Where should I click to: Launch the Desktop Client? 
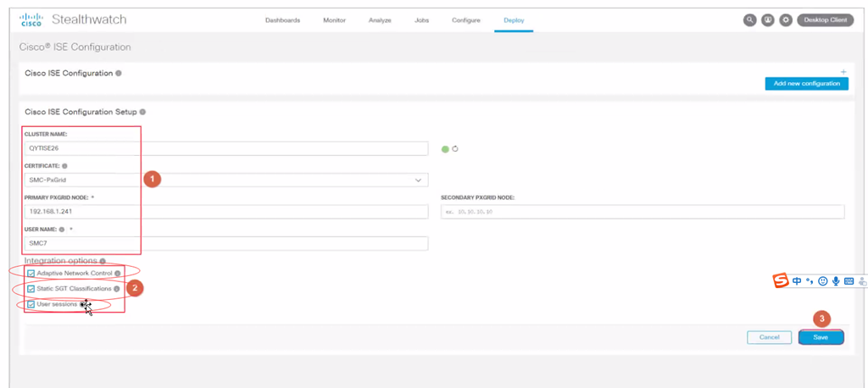pyautogui.click(x=826, y=20)
